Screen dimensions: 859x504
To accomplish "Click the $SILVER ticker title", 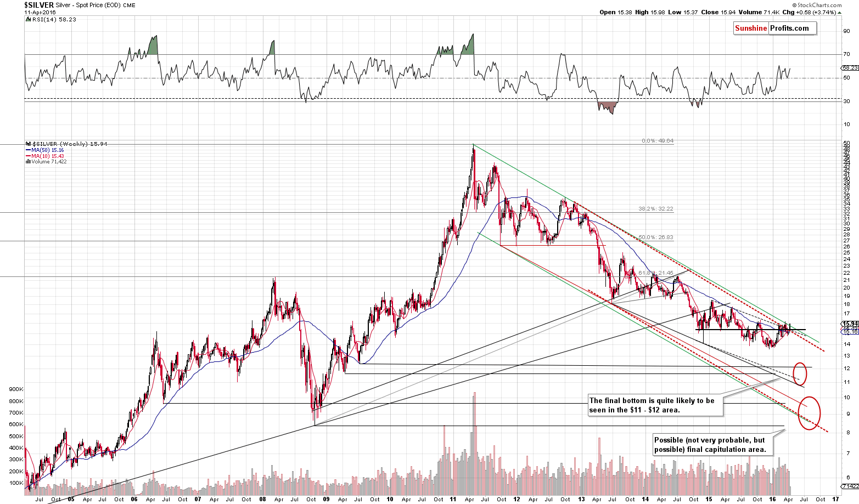I will pyautogui.click(x=39, y=5).
